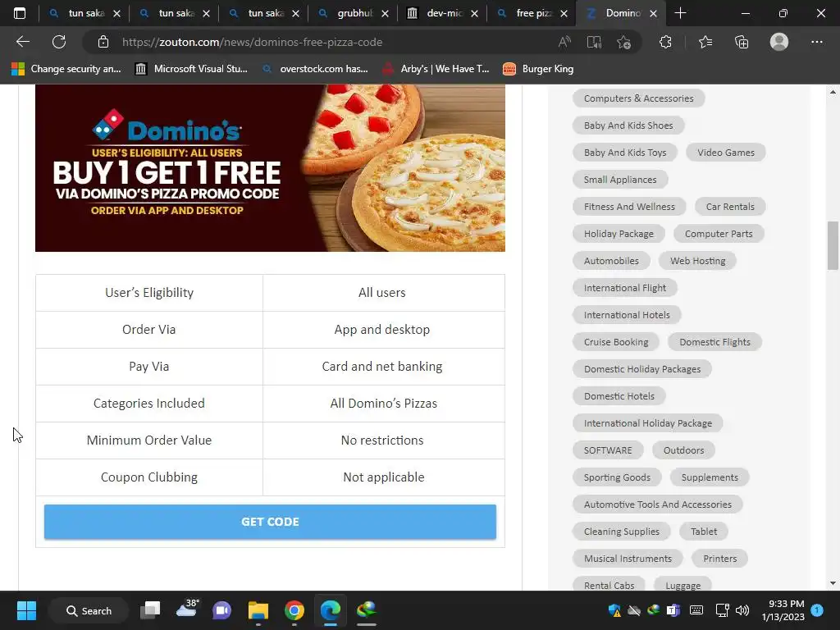This screenshot has height=630, width=840.
Task: Click the browser Back arrow
Action: (x=22, y=42)
